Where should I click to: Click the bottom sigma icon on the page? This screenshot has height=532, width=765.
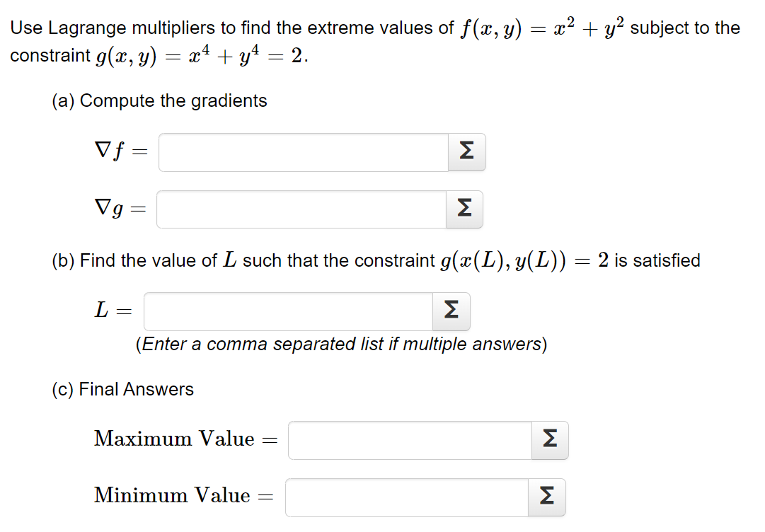click(x=546, y=497)
